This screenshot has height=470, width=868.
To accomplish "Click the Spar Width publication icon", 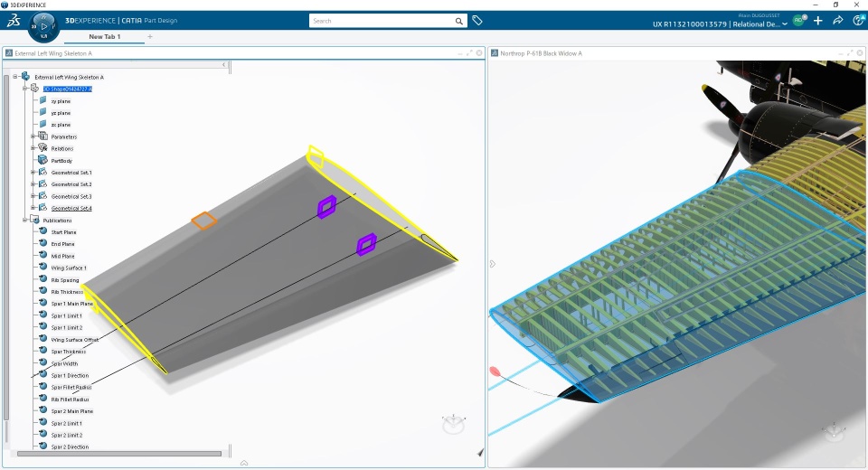I will pyautogui.click(x=42, y=363).
